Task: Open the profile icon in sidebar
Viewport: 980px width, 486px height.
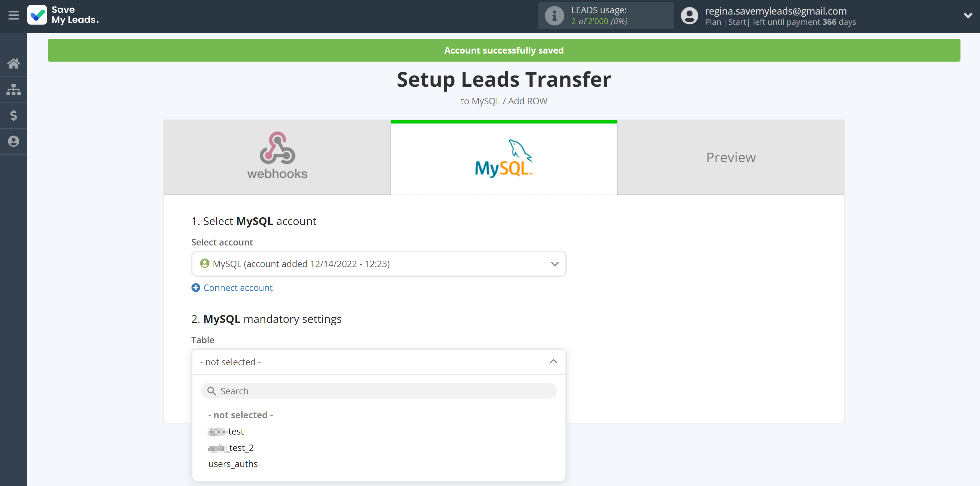Action: click(x=14, y=141)
